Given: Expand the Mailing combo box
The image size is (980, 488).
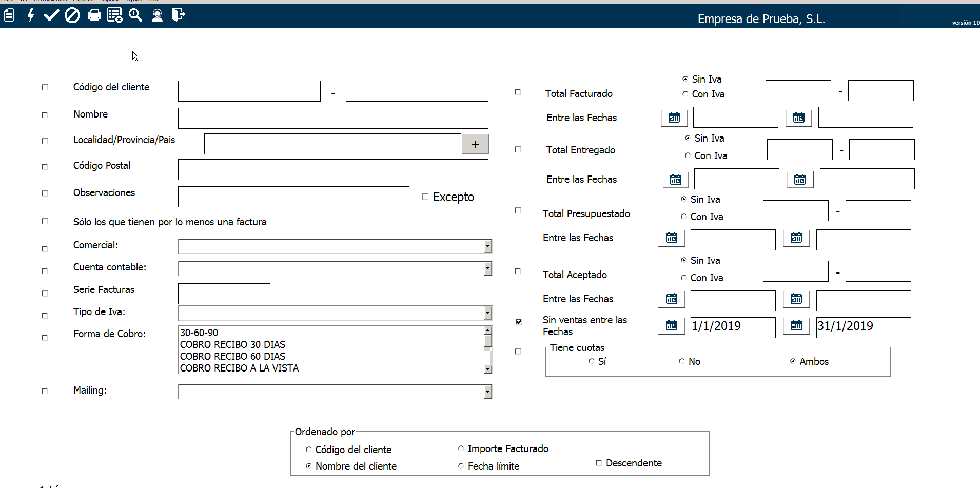Looking at the screenshot, I should coord(487,392).
